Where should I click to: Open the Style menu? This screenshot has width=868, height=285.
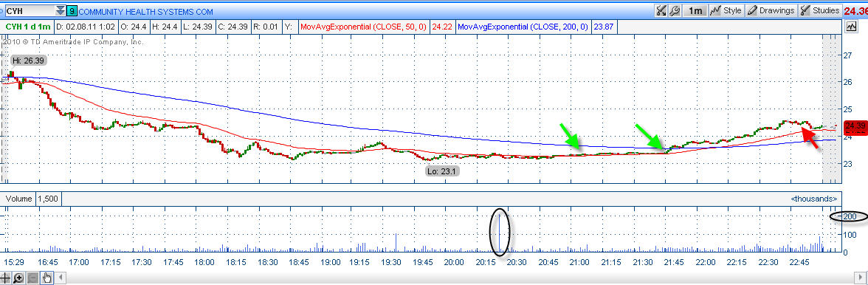click(726, 10)
